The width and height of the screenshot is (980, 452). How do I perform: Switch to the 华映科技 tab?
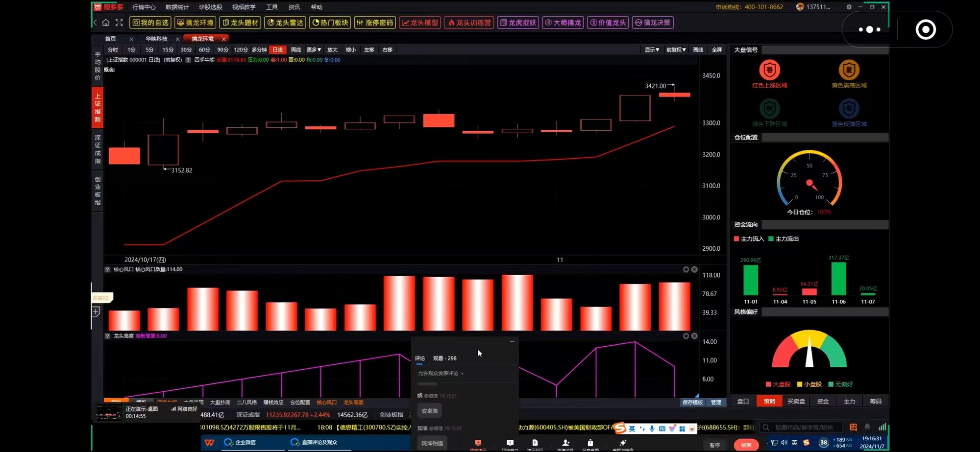[156, 39]
